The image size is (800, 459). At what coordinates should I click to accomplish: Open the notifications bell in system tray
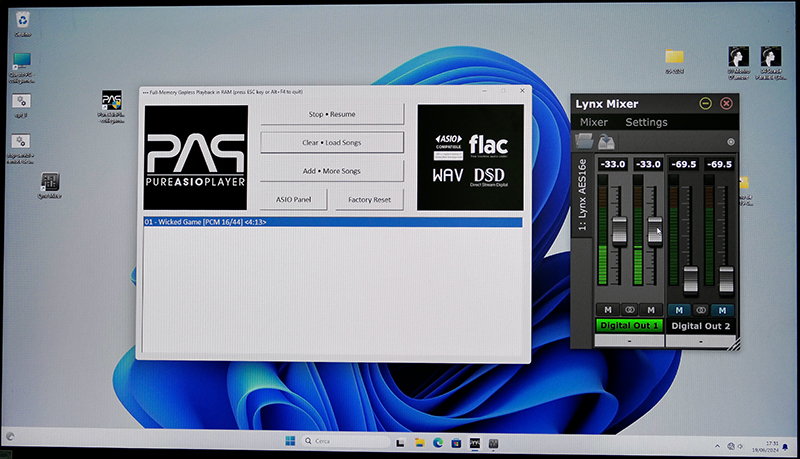click(x=785, y=447)
